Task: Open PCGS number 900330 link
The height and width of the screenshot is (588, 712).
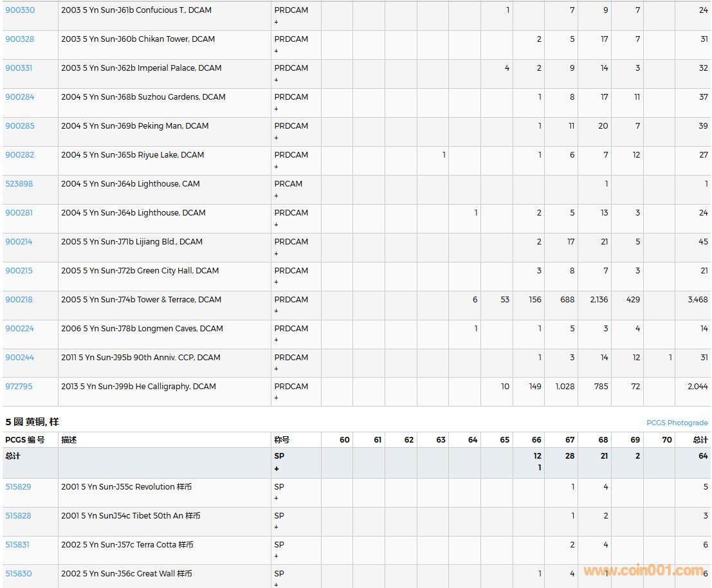Action: click(20, 10)
